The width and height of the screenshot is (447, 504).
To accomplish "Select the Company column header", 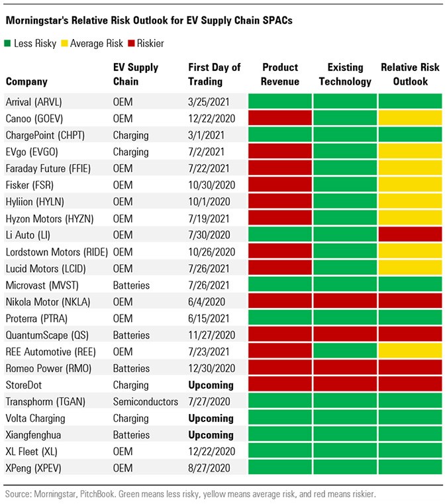I will 26,81.
